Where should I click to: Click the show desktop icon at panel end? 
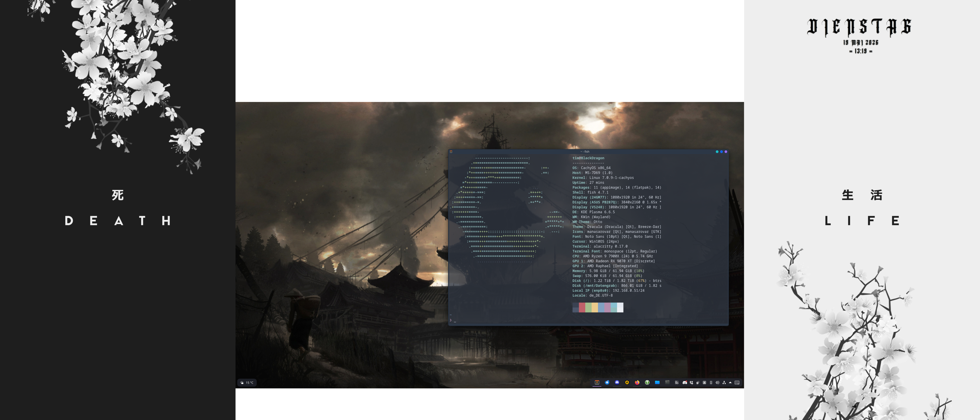(x=737, y=383)
